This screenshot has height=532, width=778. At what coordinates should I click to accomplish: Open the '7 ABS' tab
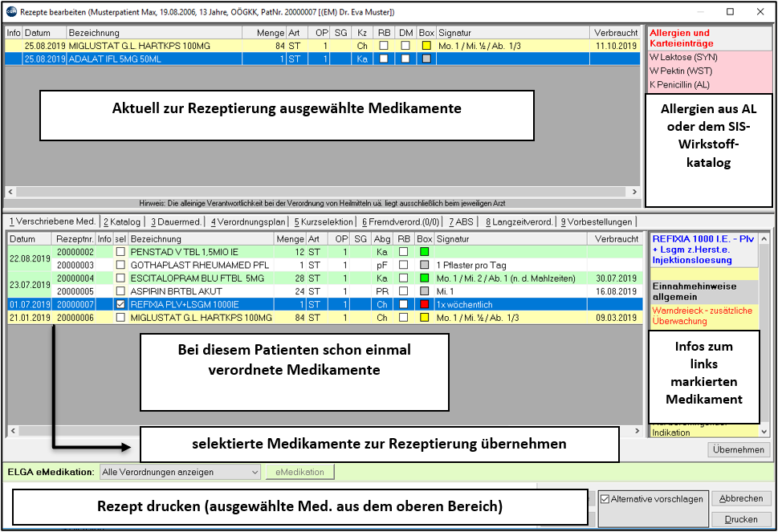[461, 221]
